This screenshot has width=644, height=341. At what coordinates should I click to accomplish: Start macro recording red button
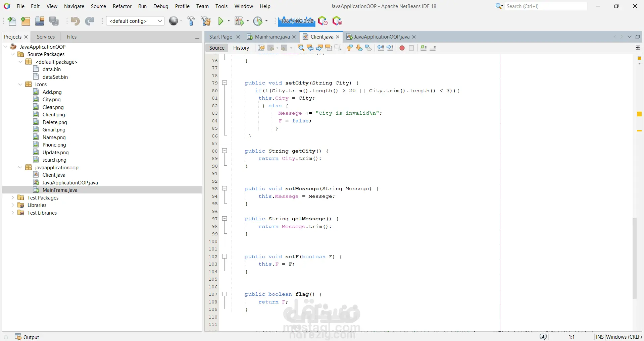click(402, 48)
